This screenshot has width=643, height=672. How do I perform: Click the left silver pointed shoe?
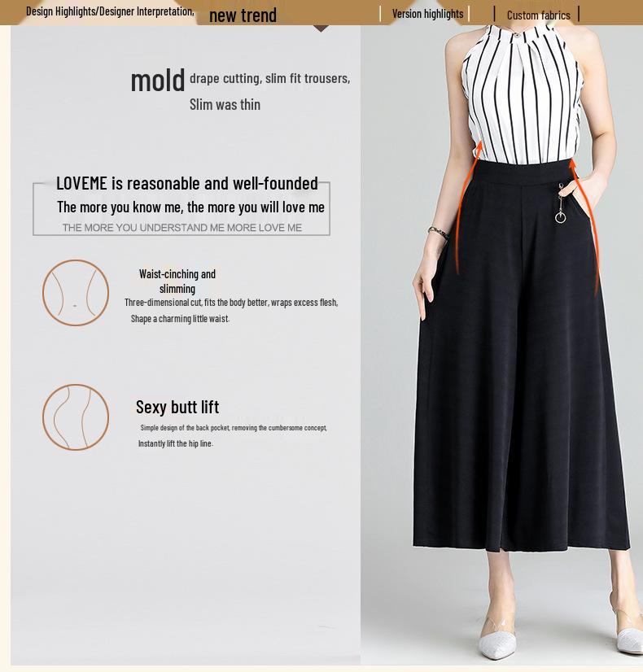pyautogui.click(x=497, y=639)
